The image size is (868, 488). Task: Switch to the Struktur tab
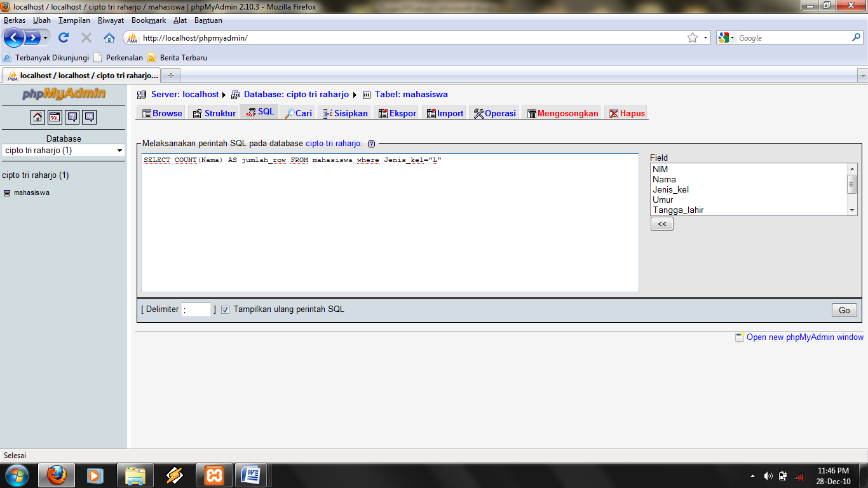(x=214, y=113)
